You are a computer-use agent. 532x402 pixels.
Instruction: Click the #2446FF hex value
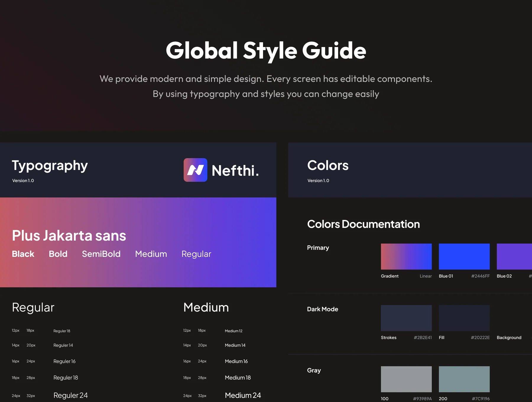[480, 276]
